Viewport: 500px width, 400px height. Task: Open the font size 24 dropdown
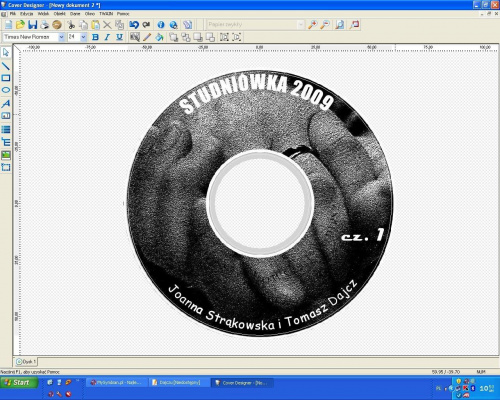click(84, 37)
